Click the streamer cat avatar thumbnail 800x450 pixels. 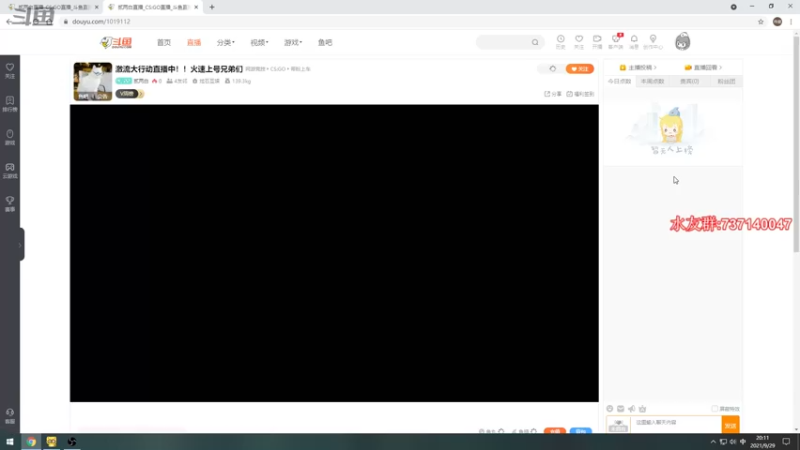(x=93, y=82)
